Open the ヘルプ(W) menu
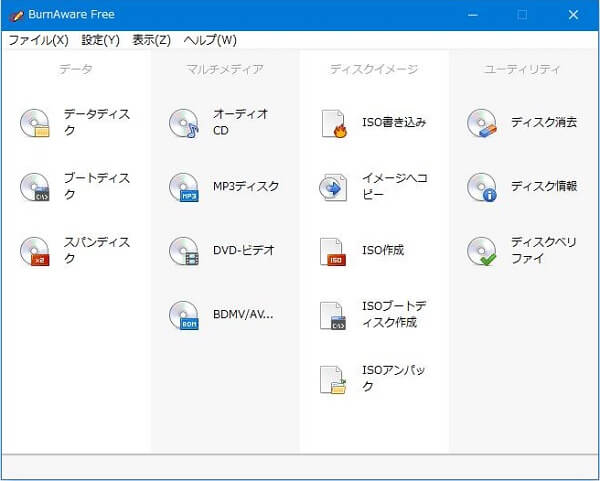 pos(210,40)
